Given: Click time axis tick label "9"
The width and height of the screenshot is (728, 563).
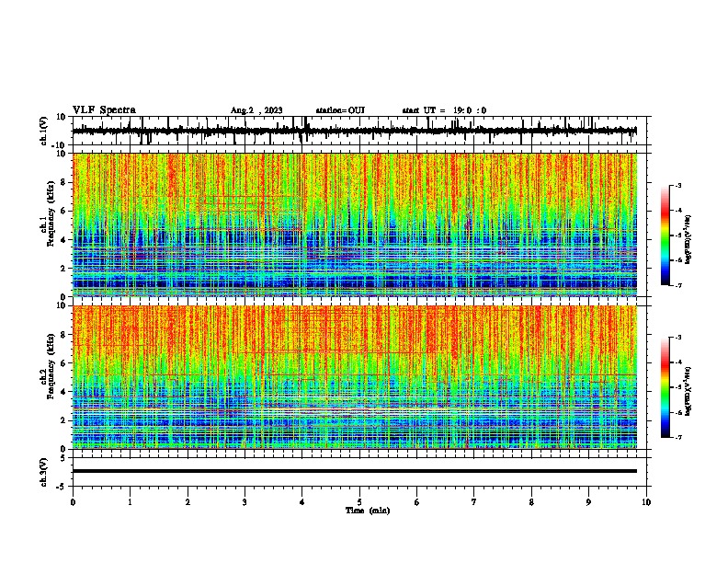Looking at the screenshot, I should coord(588,502).
